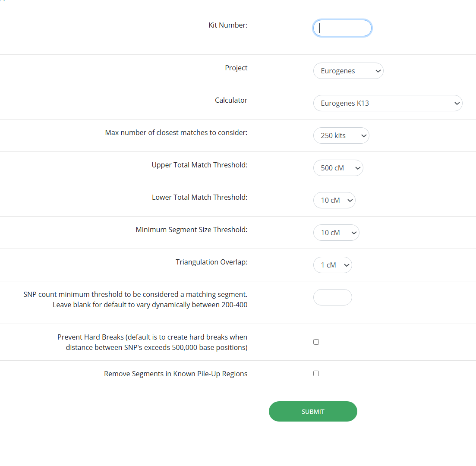Open the Project dropdown showing Eurogenes
The height and width of the screenshot is (466, 476).
[348, 71]
